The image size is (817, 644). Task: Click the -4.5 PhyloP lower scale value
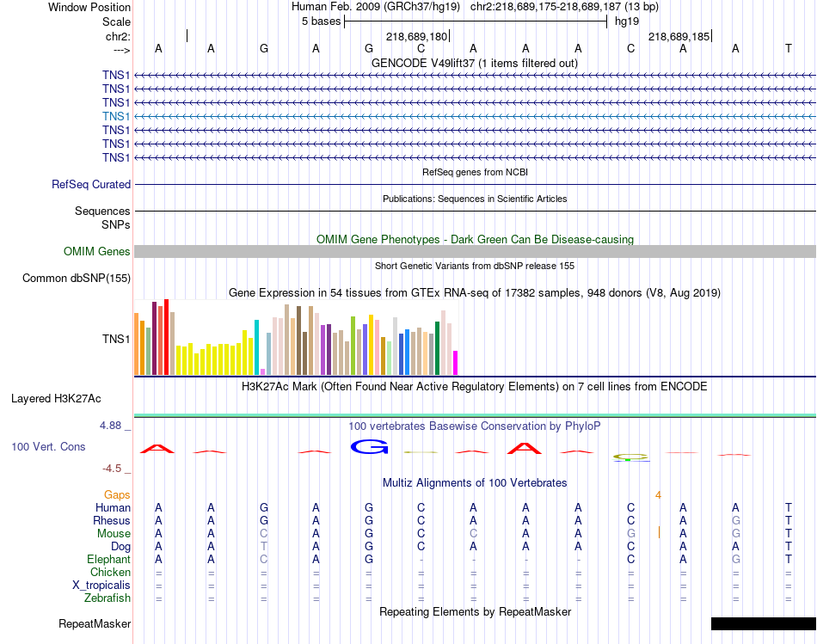[x=112, y=469]
